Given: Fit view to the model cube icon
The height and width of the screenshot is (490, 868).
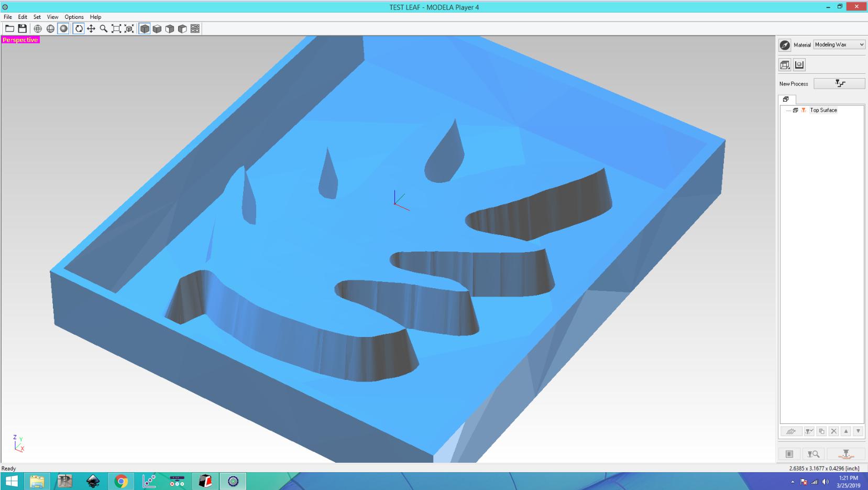Looking at the screenshot, I should [129, 29].
